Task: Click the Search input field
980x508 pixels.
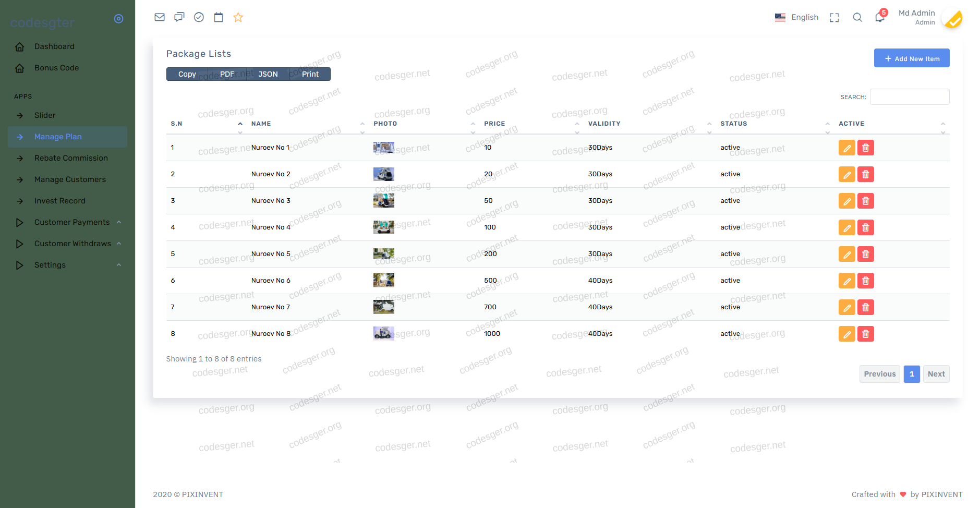Action: point(909,97)
